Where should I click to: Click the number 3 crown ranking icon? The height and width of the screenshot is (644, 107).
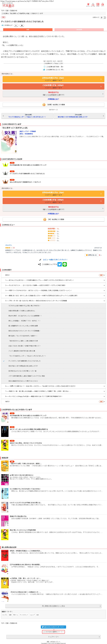pos(5,182)
